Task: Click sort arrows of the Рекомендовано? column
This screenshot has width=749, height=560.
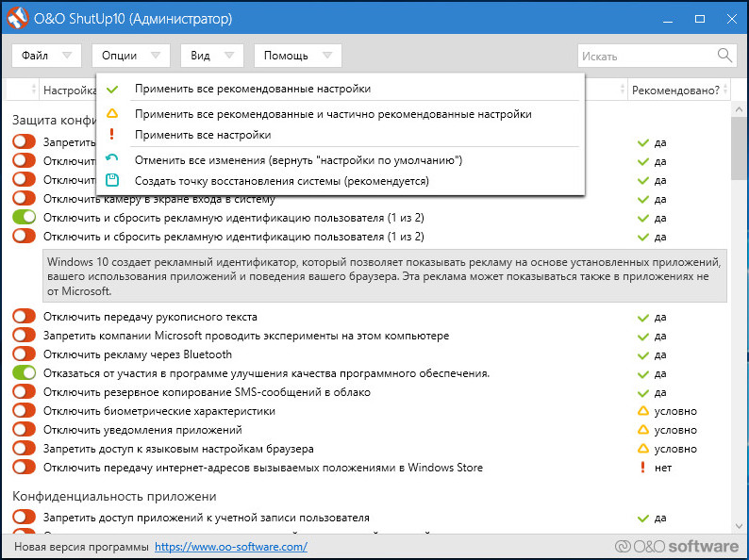Action: [x=725, y=90]
